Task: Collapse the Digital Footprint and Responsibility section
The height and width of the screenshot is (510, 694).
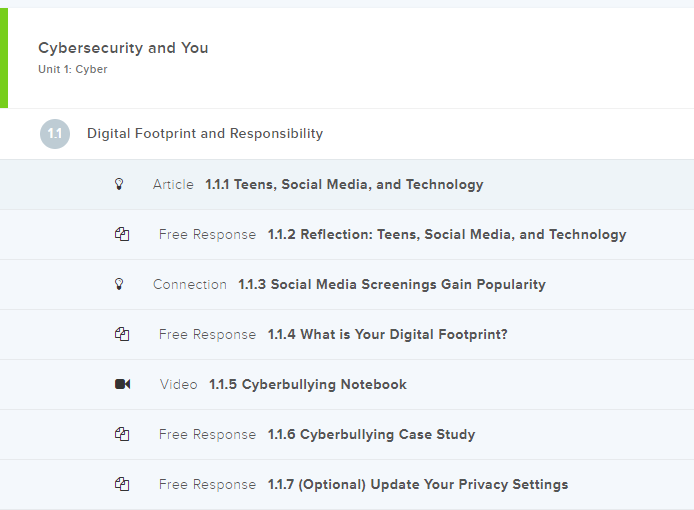Action: click(205, 134)
